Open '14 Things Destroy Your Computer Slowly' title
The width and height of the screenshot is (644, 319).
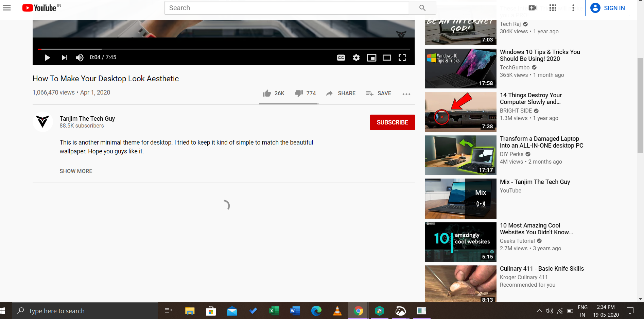531,99
